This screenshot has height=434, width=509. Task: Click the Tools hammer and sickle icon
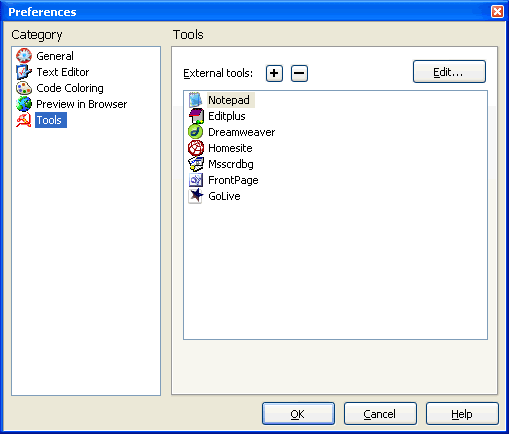[24, 120]
